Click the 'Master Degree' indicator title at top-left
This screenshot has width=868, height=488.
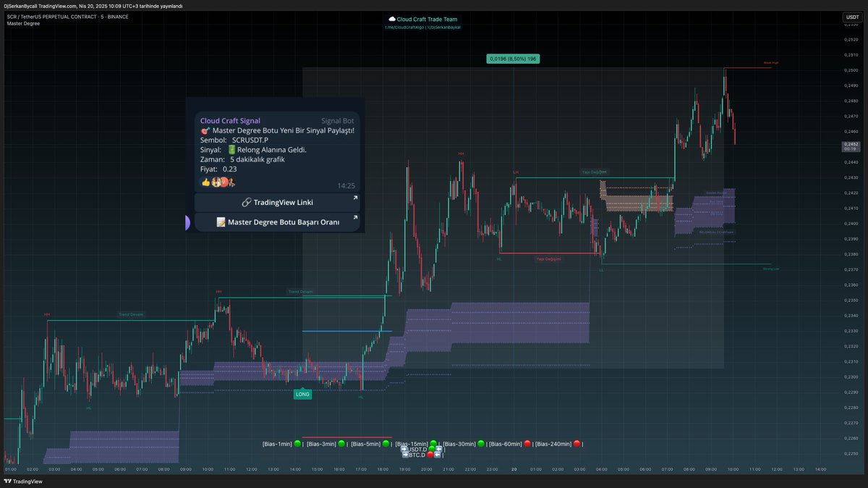[23, 23]
